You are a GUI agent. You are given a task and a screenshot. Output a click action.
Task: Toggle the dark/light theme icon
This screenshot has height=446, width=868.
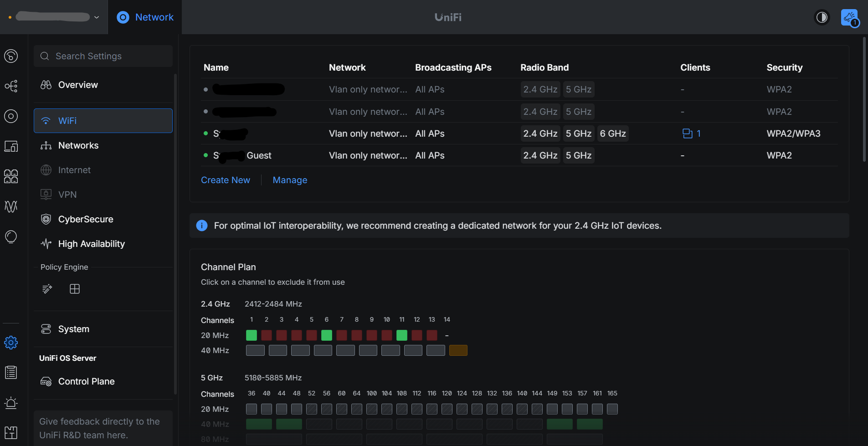coord(822,17)
